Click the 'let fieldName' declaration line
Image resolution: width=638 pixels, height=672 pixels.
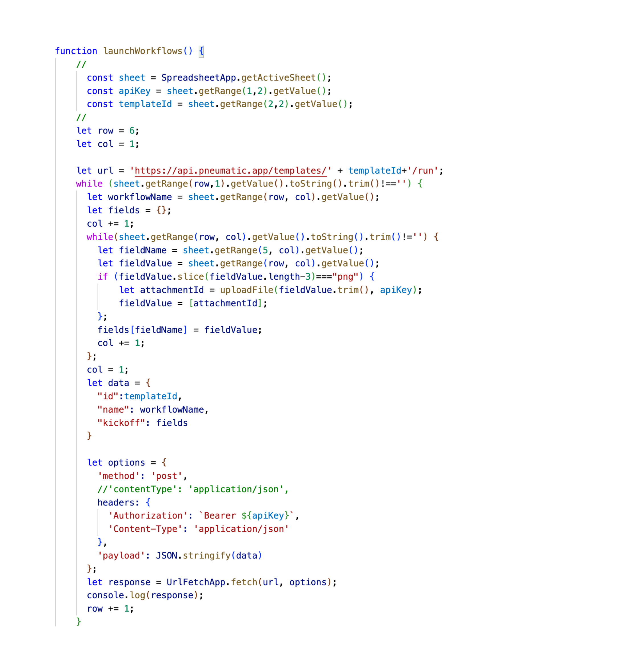[x=231, y=251]
